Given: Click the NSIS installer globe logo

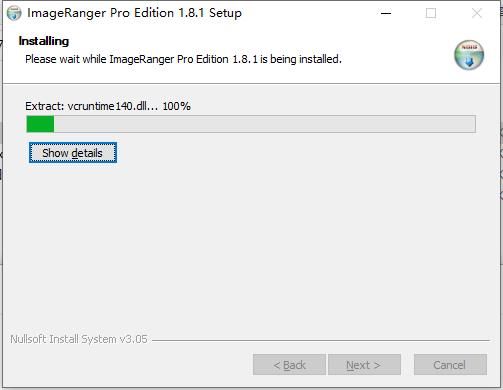Looking at the screenshot, I should [469, 55].
